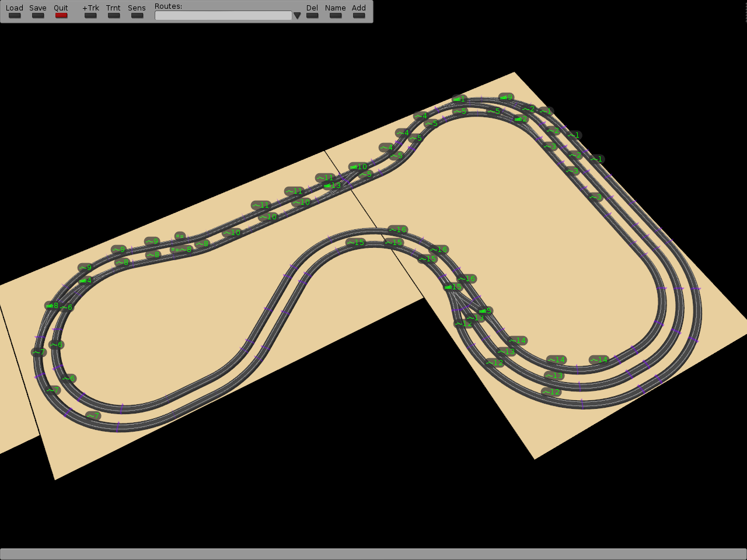
Task: Activate the +Trk add-track tool
Action: [x=90, y=15]
